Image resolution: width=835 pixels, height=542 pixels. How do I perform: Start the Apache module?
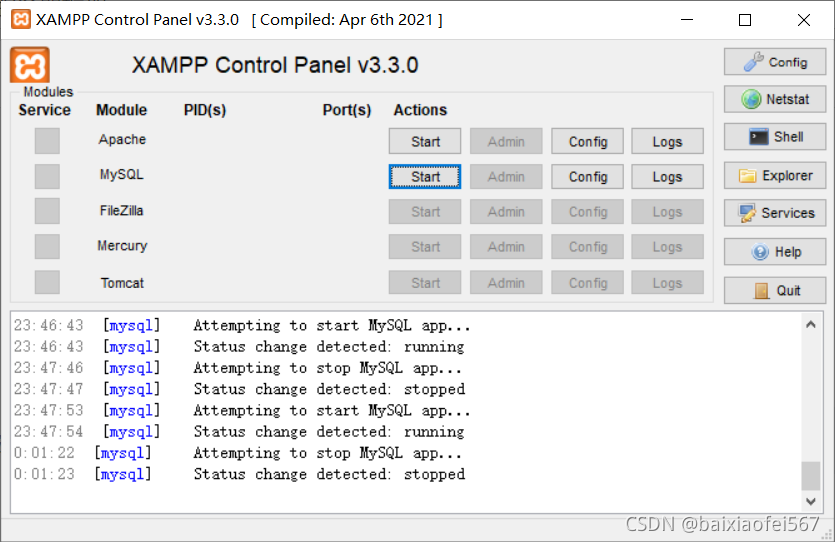[x=425, y=141]
